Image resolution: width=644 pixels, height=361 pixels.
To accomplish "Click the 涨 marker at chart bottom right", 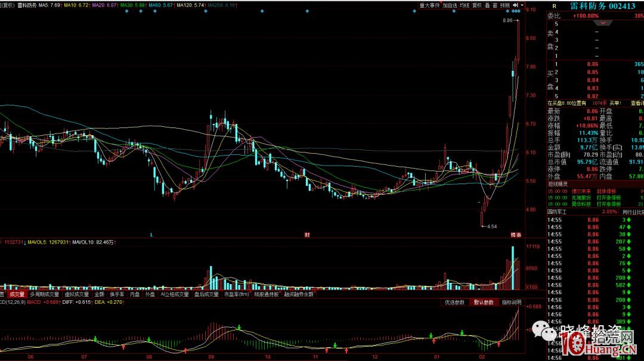I will coord(519,235).
